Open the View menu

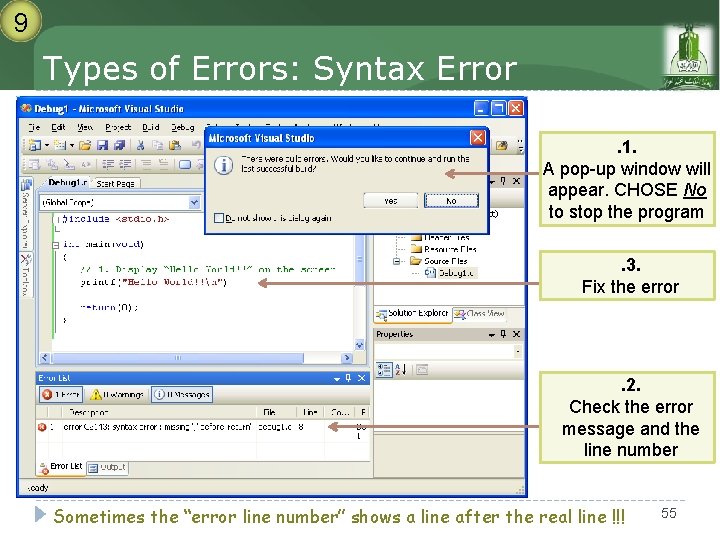point(85,127)
